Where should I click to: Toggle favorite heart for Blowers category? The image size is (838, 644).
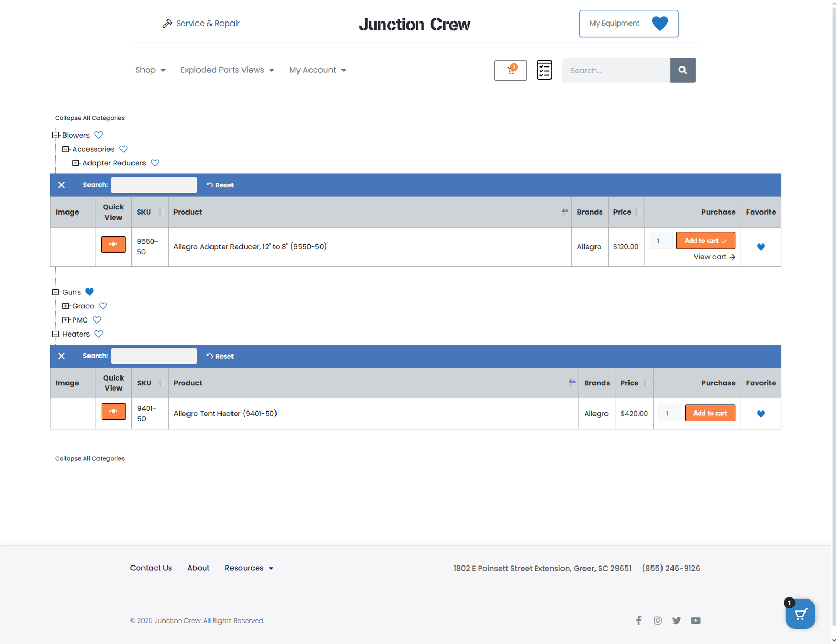point(98,135)
